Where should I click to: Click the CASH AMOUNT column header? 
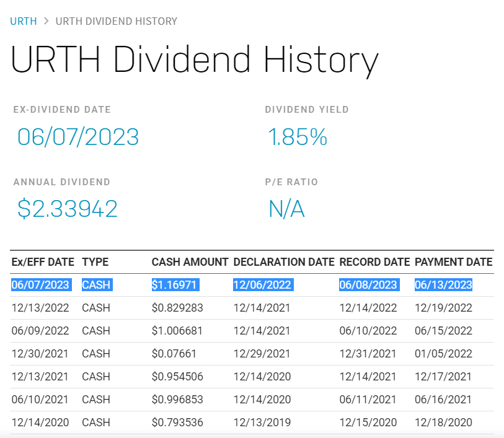tap(190, 262)
